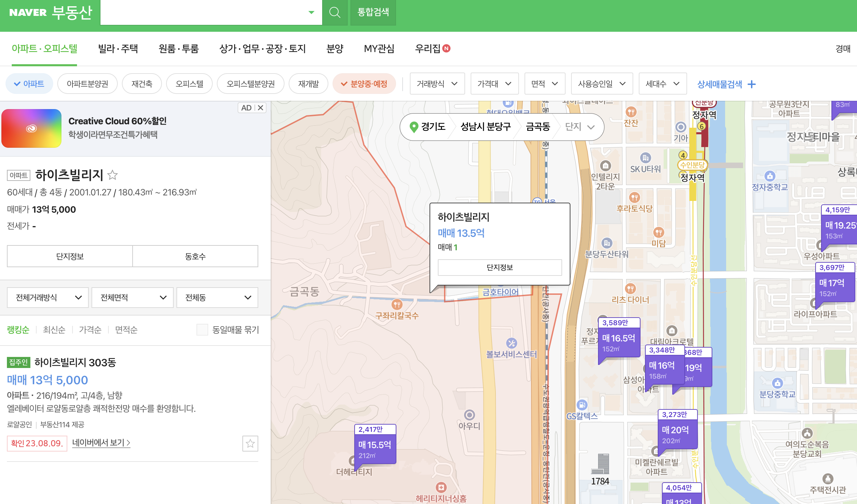
Task: Click the location pin in the map breadcrumb
Action: (413, 127)
